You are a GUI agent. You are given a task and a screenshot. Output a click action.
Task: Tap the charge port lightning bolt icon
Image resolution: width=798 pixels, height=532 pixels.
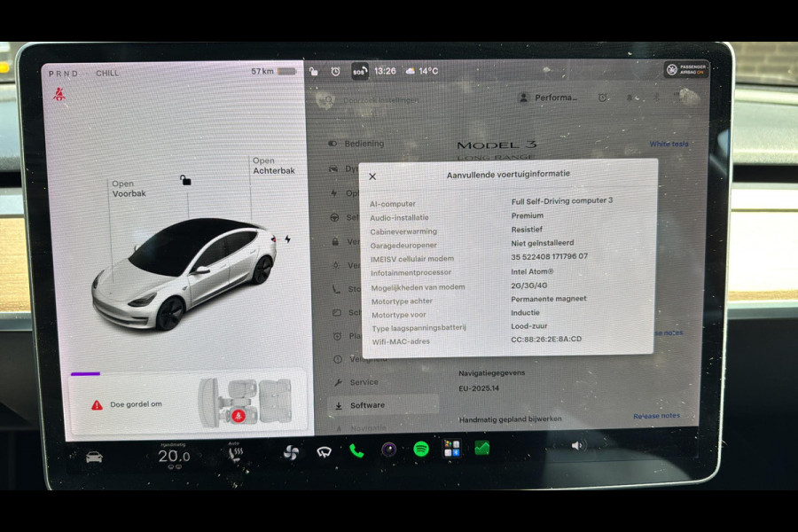(x=287, y=239)
